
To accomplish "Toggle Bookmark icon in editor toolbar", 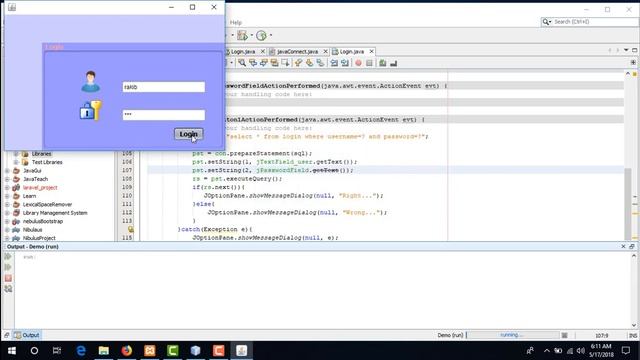I will click(x=320, y=63).
